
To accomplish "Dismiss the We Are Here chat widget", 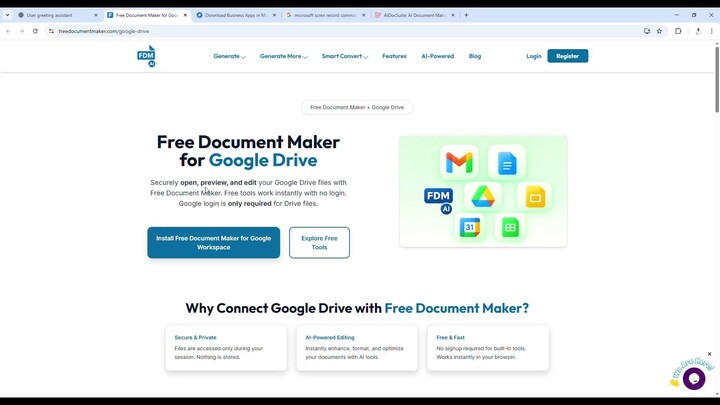I will click(709, 354).
